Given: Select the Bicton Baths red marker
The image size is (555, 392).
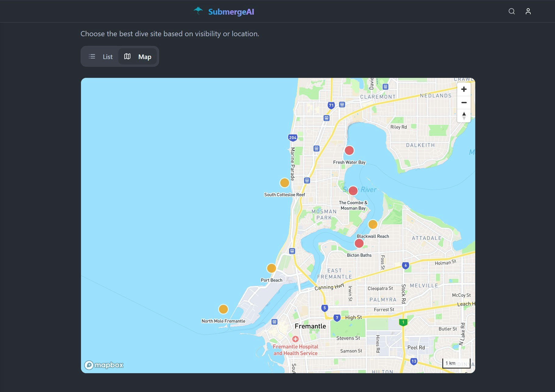Looking at the screenshot, I should coord(359,243).
